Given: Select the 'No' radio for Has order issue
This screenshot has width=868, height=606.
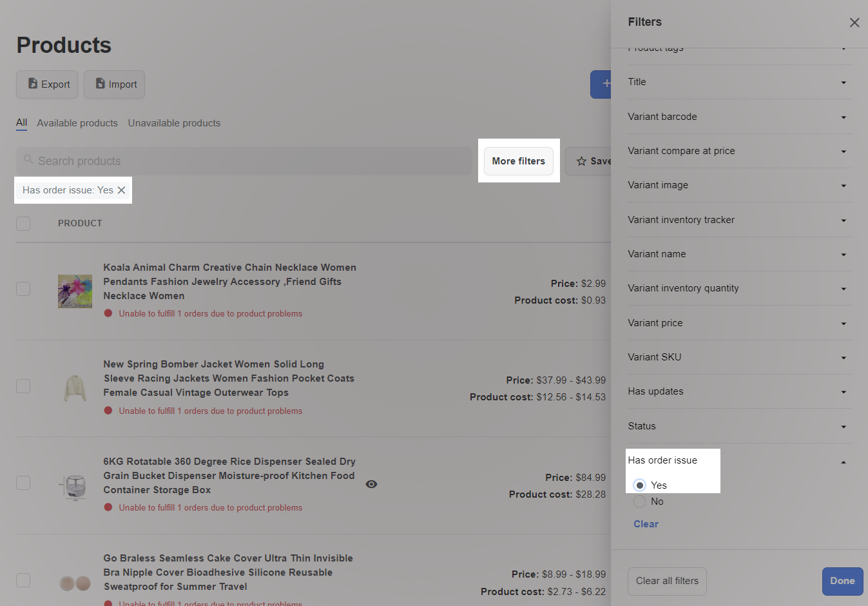Looking at the screenshot, I should pos(639,502).
